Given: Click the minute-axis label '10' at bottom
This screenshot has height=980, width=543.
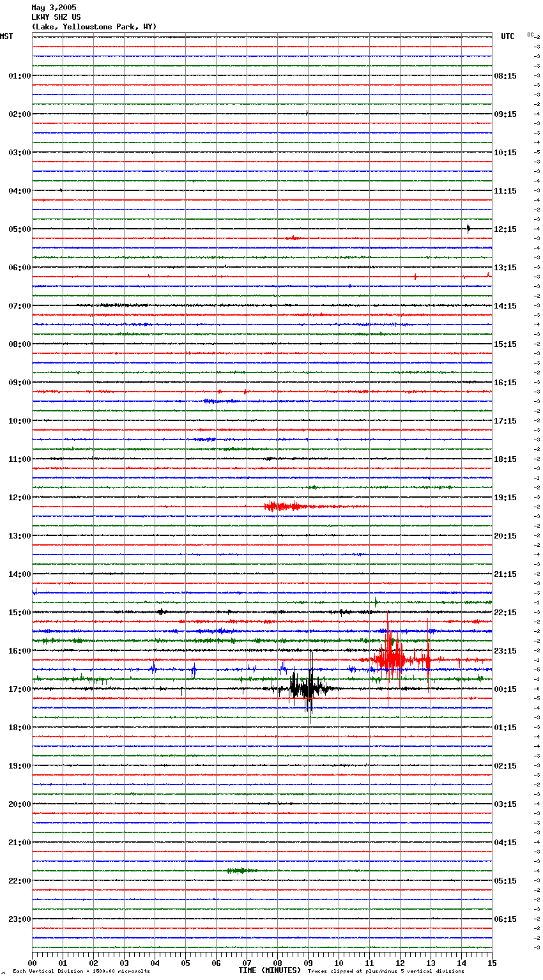Looking at the screenshot, I should click(339, 963).
